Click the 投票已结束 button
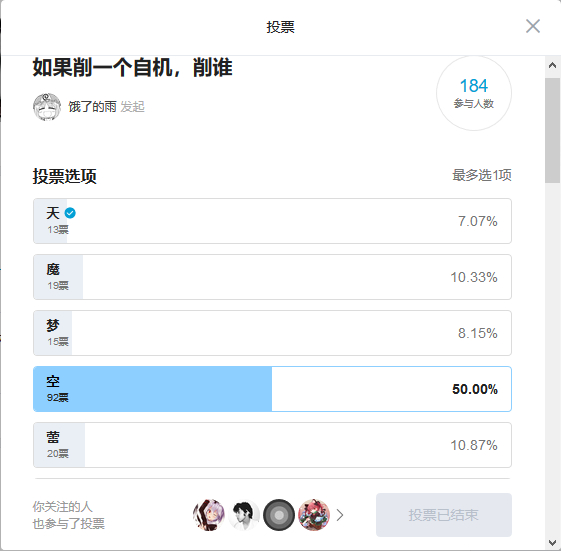561x551 pixels. (444, 515)
